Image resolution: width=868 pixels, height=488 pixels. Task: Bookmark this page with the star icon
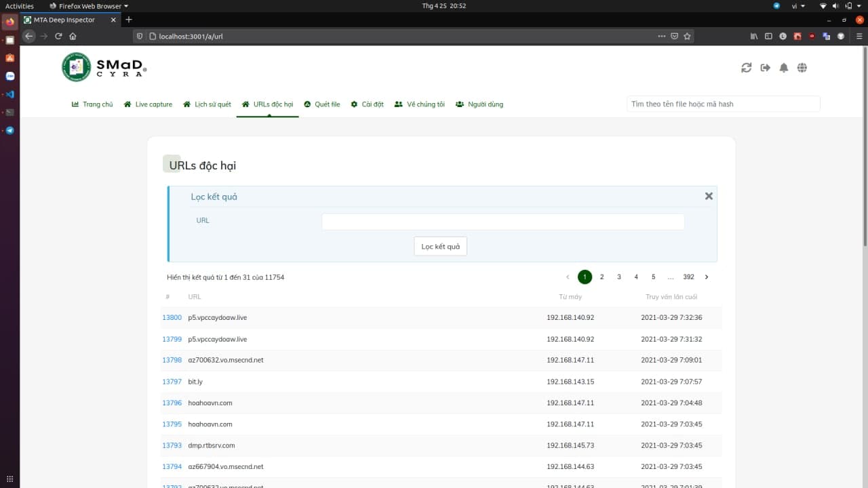pos(687,36)
